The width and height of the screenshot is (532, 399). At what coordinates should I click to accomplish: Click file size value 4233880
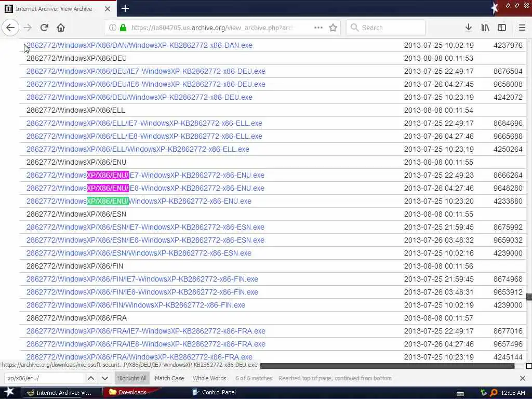[x=508, y=201]
